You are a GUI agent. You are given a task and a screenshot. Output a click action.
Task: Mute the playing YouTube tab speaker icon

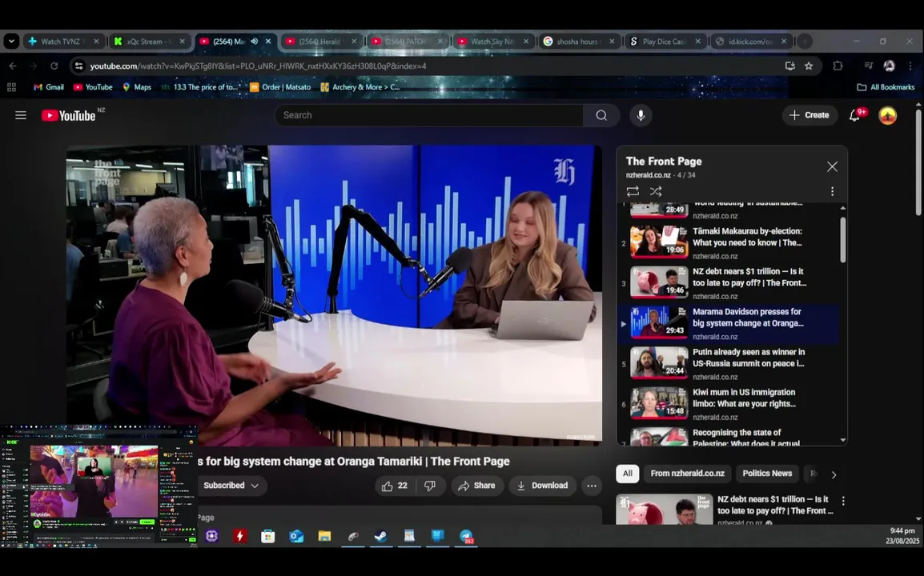tap(254, 42)
